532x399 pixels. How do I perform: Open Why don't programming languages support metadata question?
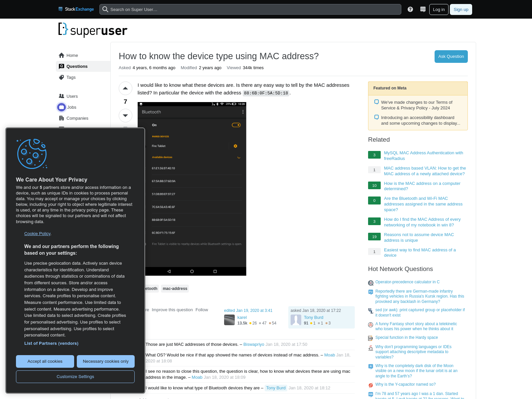pos(413,352)
